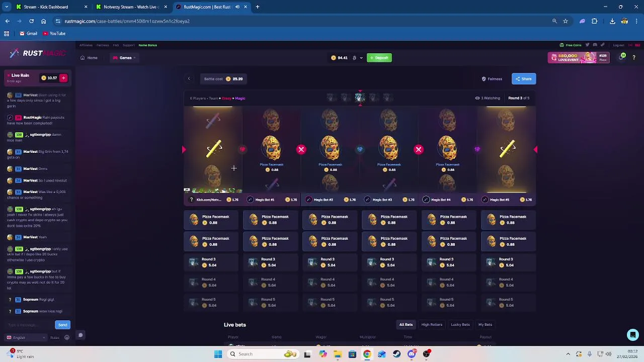This screenshot has height=362, width=644.
Task: Click Round 3 placeholder under Magic Bot #2
Action: click(331, 262)
